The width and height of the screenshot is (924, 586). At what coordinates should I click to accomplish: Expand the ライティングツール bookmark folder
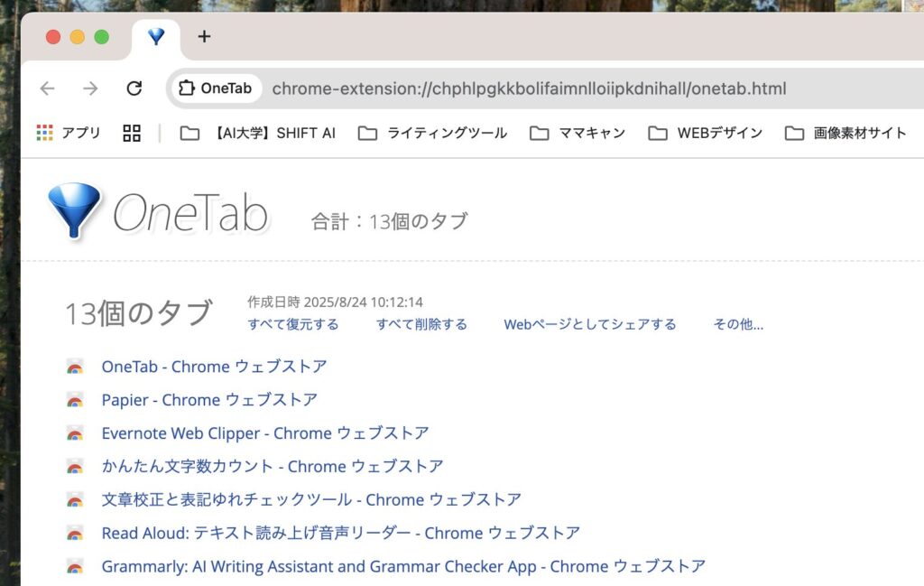pos(432,133)
